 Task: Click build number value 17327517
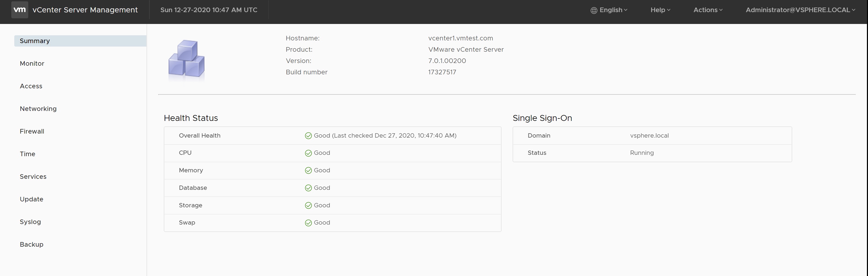coord(442,72)
